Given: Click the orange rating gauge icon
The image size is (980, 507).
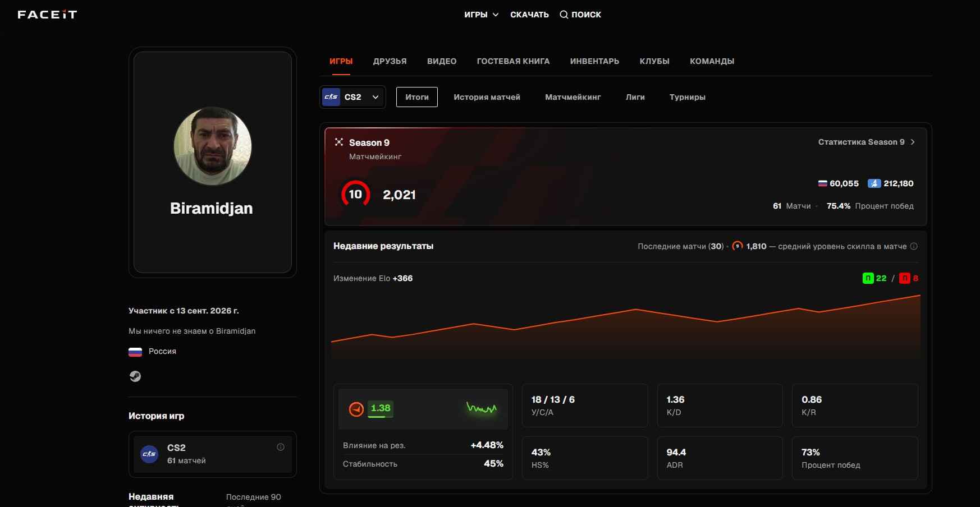Looking at the screenshot, I should coord(356,409).
